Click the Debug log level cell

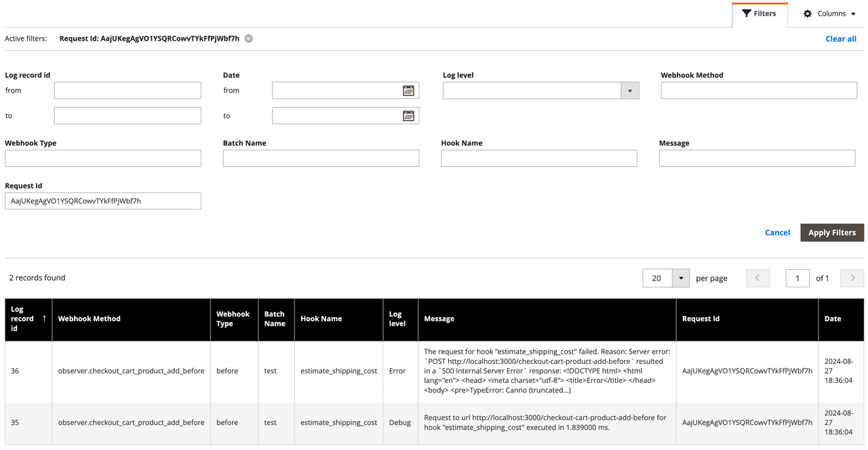click(399, 422)
